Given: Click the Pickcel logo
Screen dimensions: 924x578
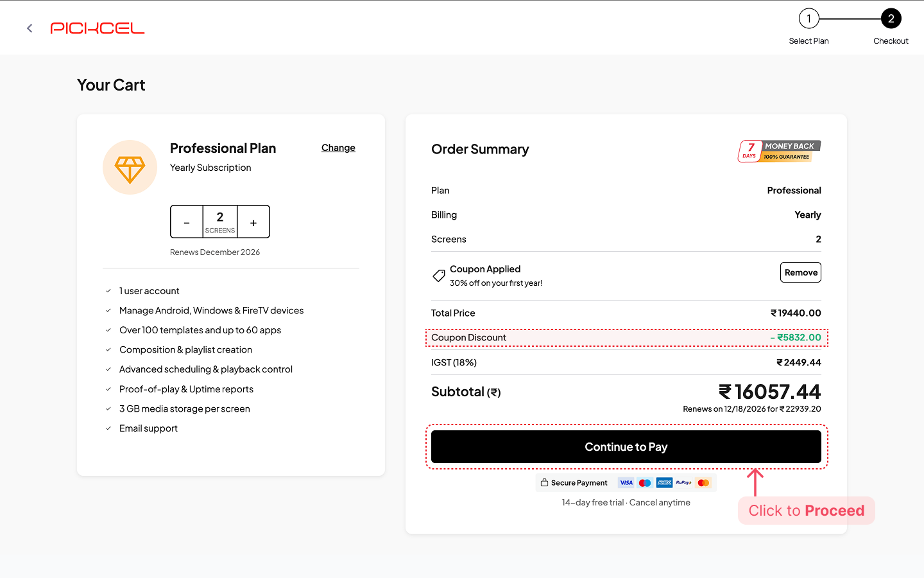Looking at the screenshot, I should click(98, 28).
